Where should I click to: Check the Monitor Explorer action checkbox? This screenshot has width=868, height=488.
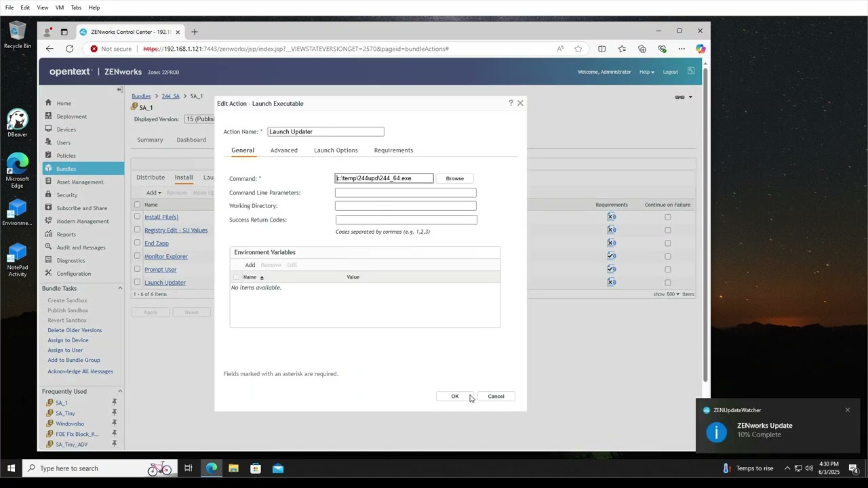(137, 256)
